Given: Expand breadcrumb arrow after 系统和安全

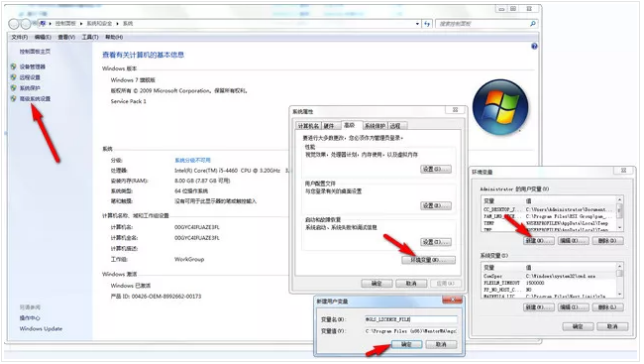Looking at the screenshot, I should 117,24.
